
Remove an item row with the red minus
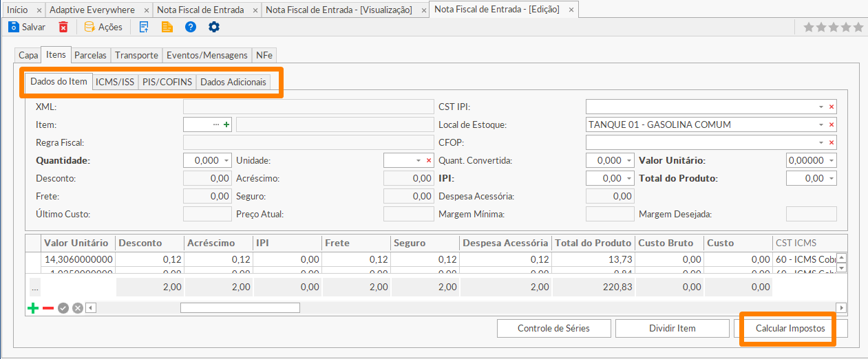click(48, 308)
